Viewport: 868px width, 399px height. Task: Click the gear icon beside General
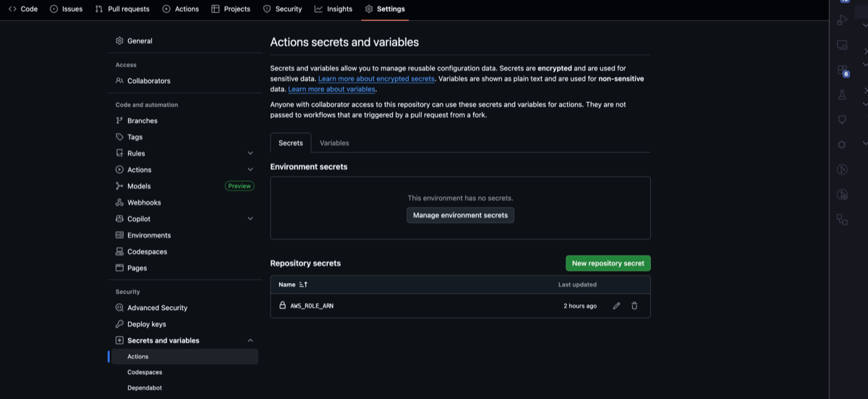(x=119, y=41)
